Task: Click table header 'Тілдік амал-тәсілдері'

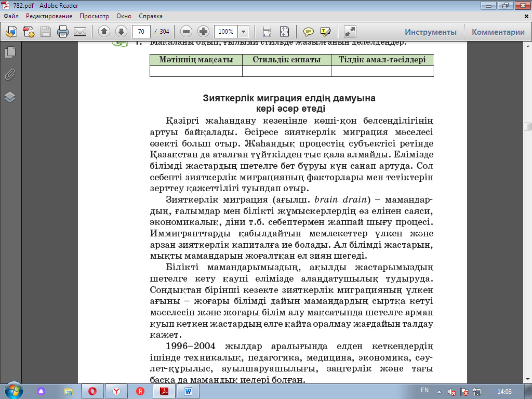Action: tap(382, 60)
